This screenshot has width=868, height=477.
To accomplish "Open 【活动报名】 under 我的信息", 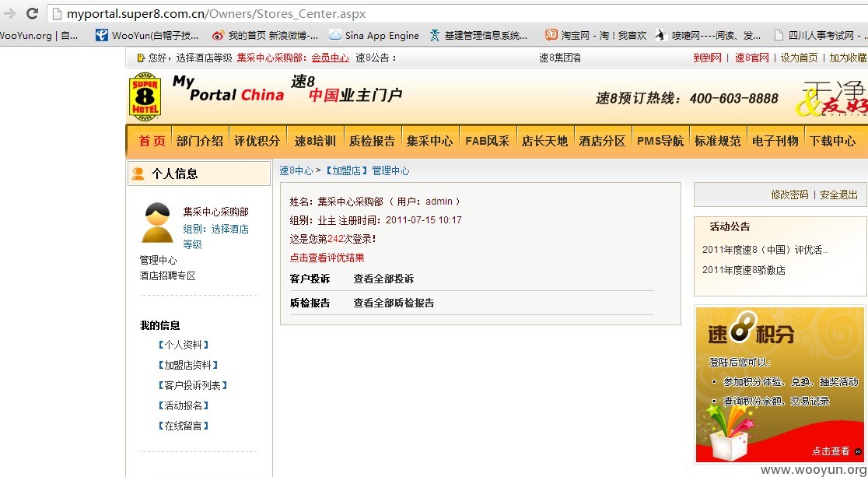I will coord(184,405).
